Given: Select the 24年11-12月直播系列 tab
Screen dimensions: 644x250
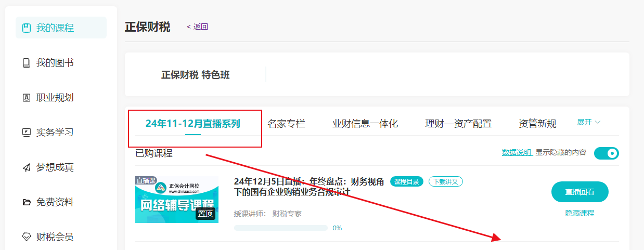Looking at the screenshot, I should tap(193, 124).
